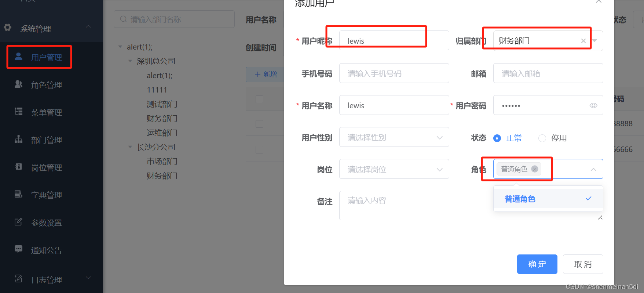Image resolution: width=644 pixels, height=293 pixels.
Task: Clear the 财务部门 selection with the x icon
Action: 583,41
